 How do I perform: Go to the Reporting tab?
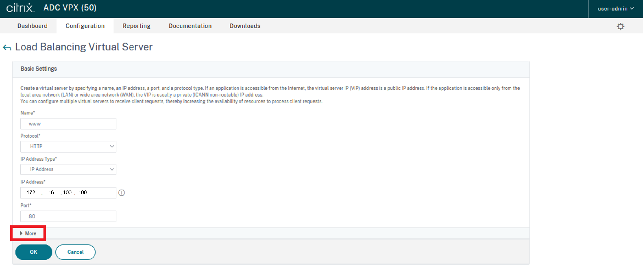coord(136,26)
